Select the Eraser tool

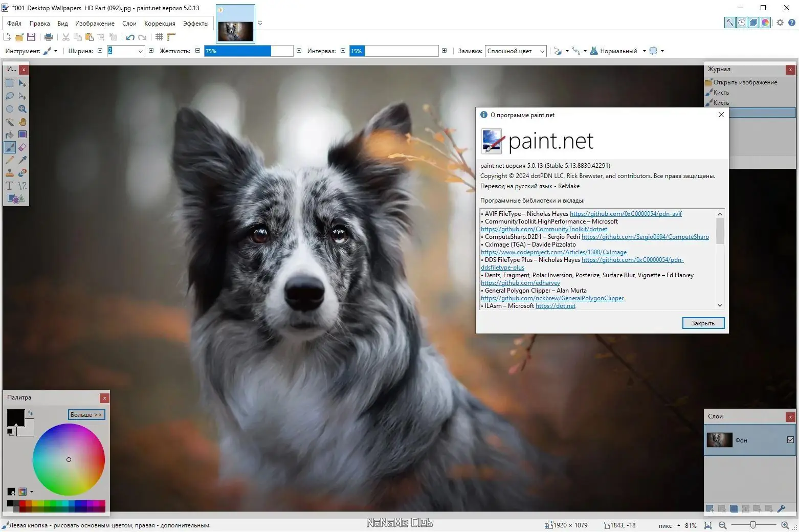click(x=23, y=147)
